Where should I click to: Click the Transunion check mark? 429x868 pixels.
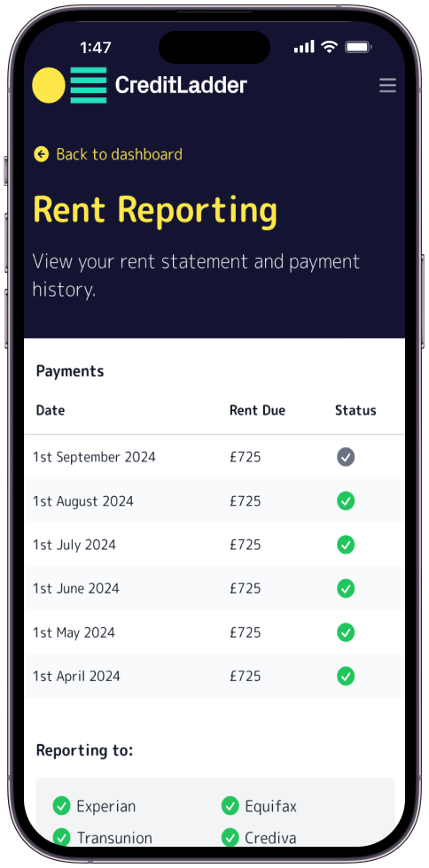coord(61,838)
